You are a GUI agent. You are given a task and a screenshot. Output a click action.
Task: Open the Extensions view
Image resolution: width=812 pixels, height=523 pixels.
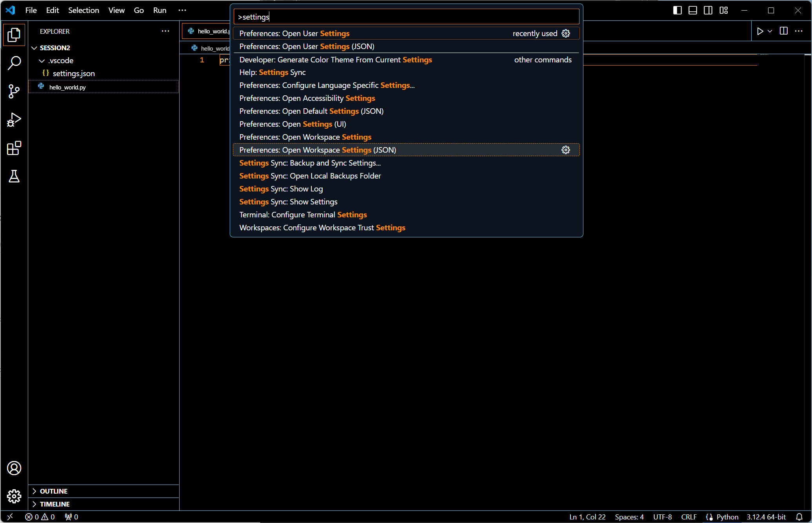(x=14, y=148)
